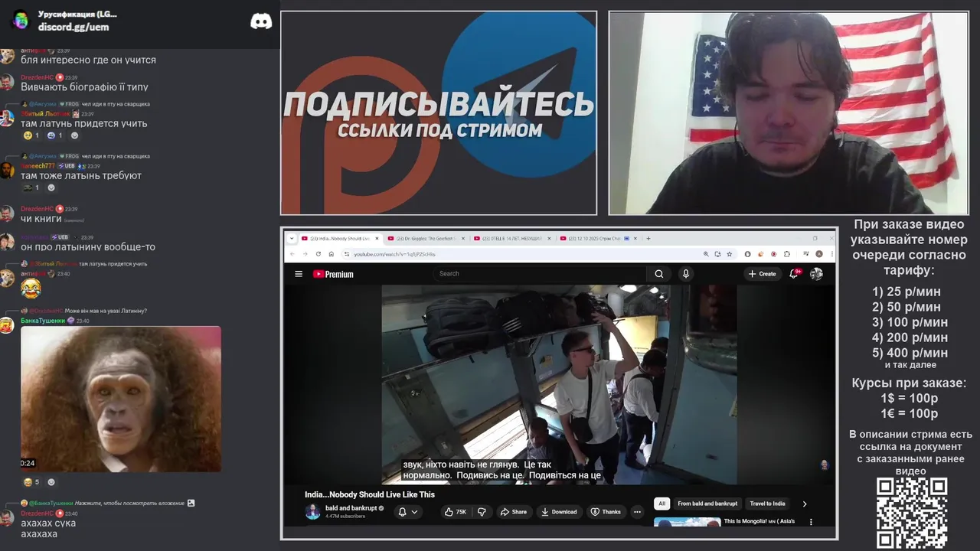The height and width of the screenshot is (551, 980).
Task: Click message 'там латунь придется учить'
Action: (84, 123)
